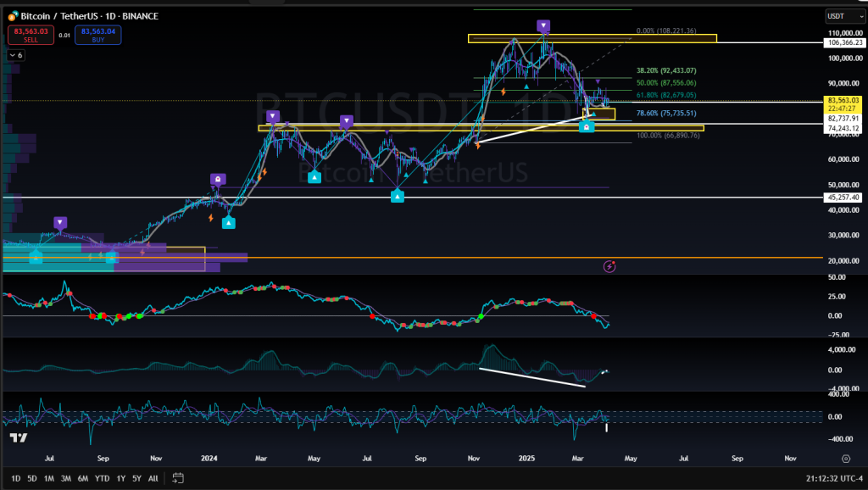This screenshot has width=868, height=490.
Task: Open timezone menu showing UTC-4
Action: pos(834,478)
